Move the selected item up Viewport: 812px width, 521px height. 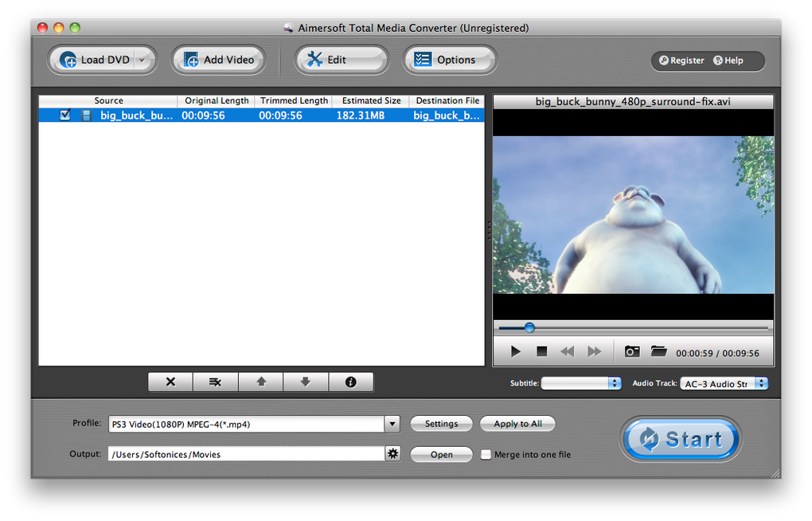pyautogui.click(x=261, y=382)
